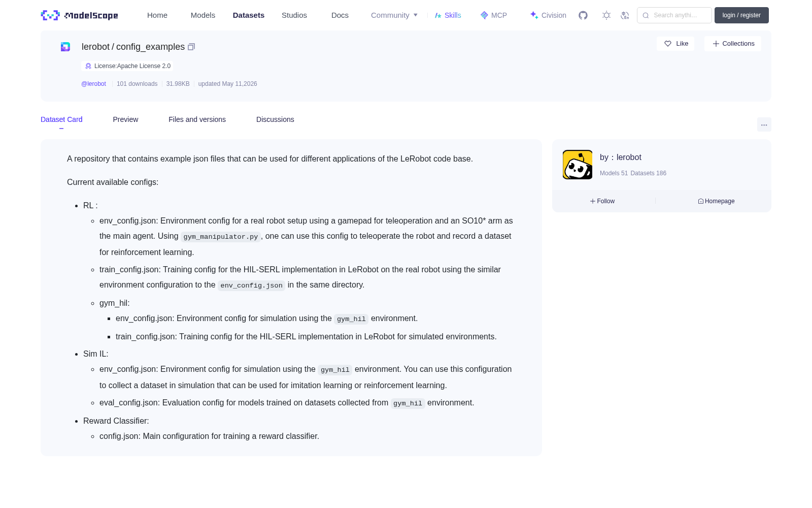The image size is (812, 508).
Task: Click the 'by : lerobot' author name
Action: pyautogui.click(x=621, y=157)
